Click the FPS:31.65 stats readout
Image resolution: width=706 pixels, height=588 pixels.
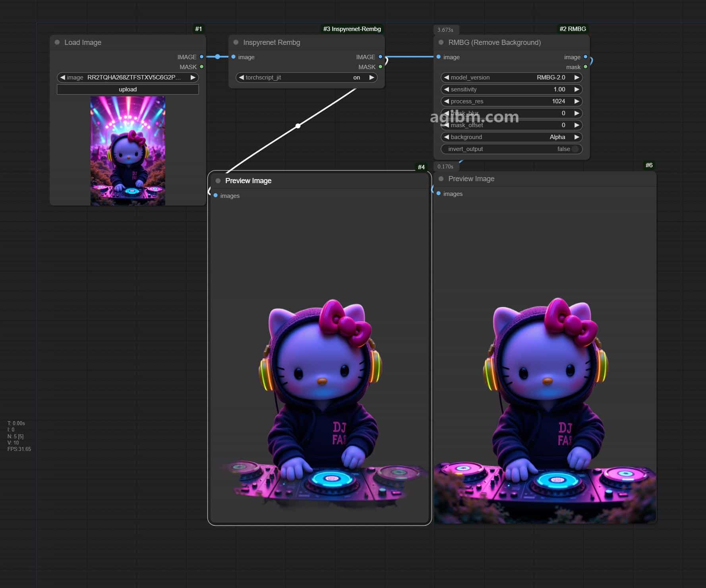(19, 449)
